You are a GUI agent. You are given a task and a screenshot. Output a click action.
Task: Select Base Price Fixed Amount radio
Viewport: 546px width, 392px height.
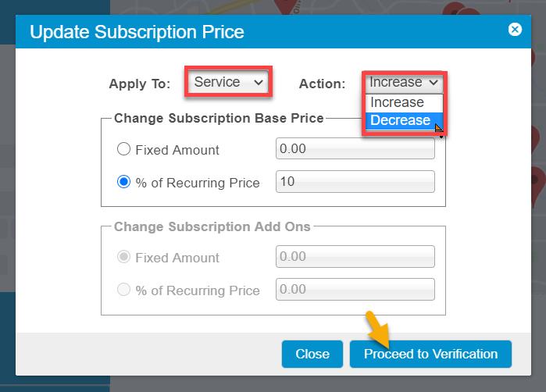(123, 149)
